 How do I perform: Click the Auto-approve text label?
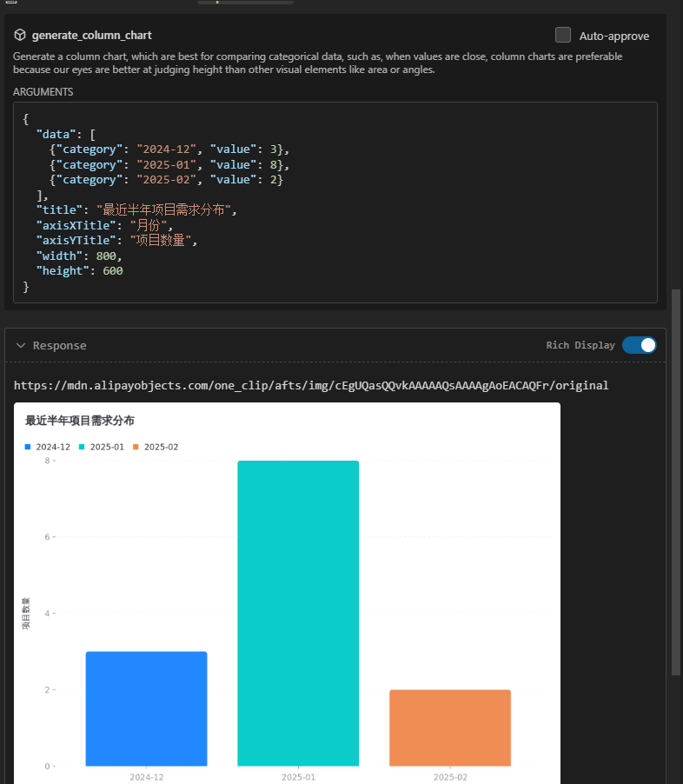click(x=613, y=36)
